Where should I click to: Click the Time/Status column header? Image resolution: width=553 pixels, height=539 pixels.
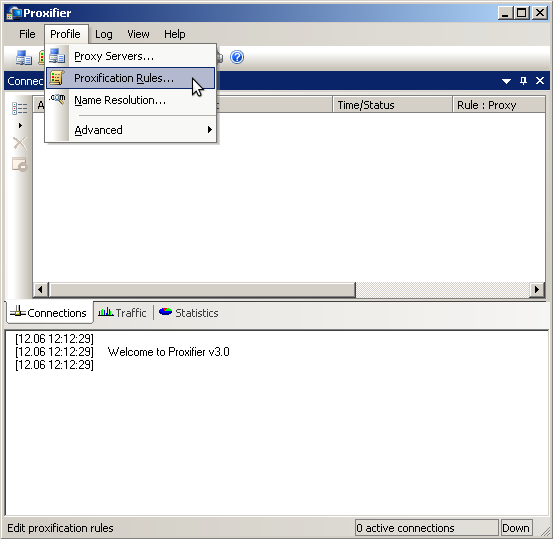point(392,105)
